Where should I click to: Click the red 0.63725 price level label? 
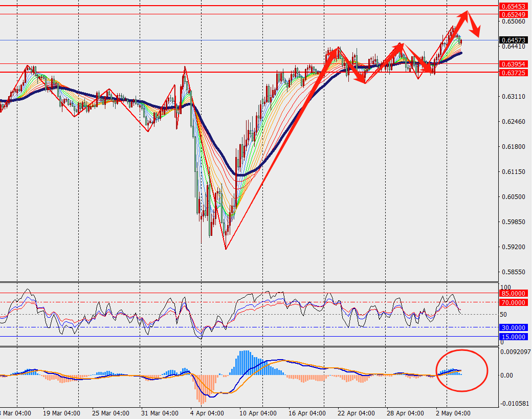click(514, 73)
